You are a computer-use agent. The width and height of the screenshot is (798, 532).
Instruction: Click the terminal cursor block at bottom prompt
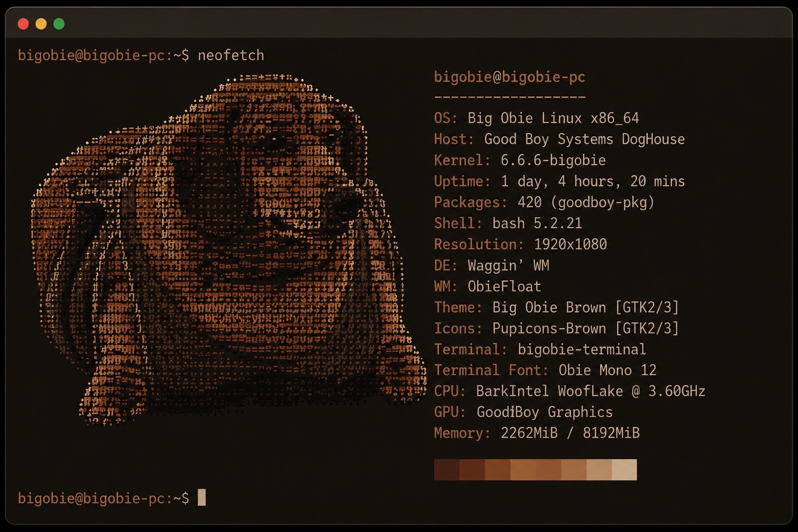click(x=202, y=498)
